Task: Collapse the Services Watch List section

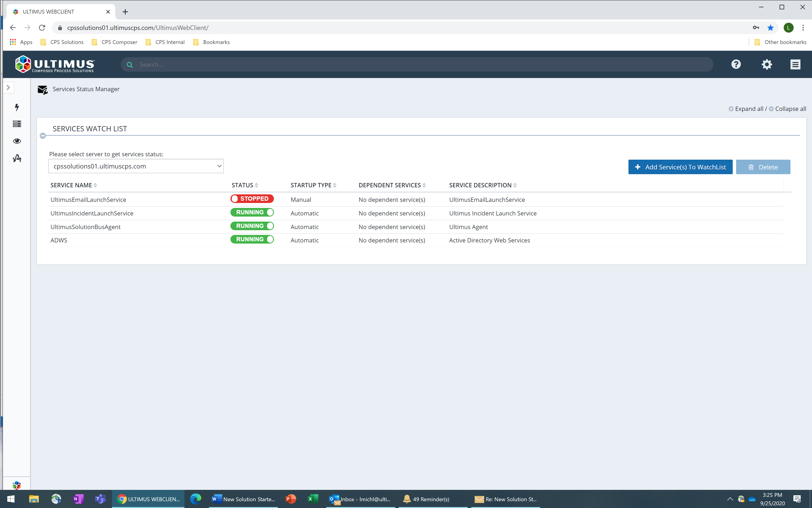Action: tap(43, 136)
